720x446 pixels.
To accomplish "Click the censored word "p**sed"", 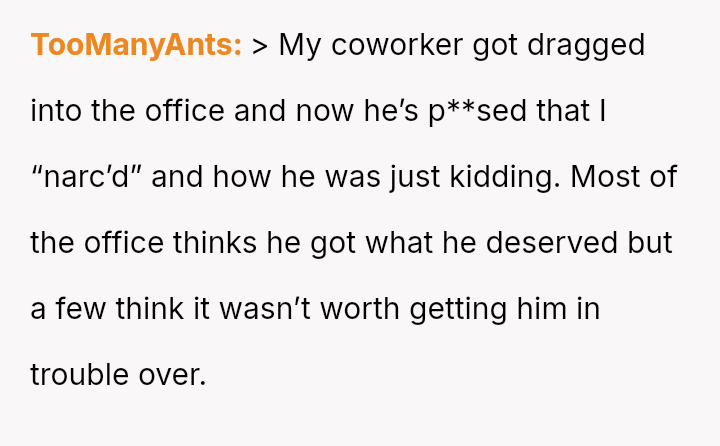I will (477, 111).
